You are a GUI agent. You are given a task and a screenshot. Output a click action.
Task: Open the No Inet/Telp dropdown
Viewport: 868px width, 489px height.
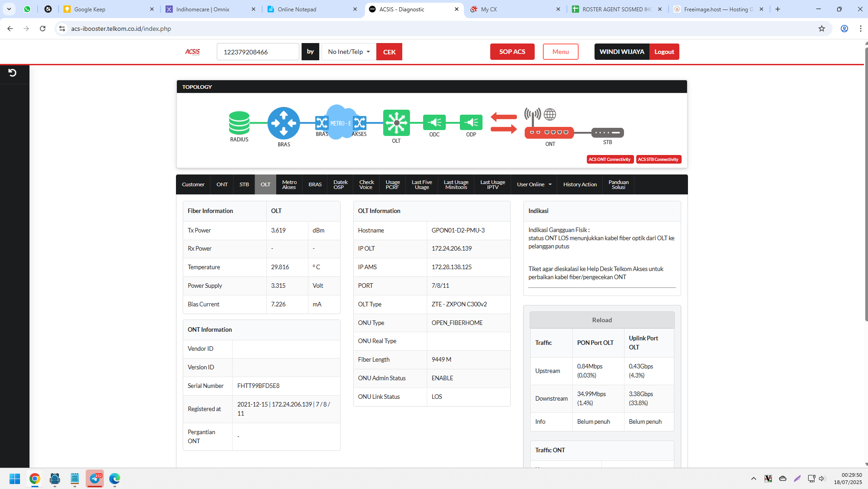(x=349, y=52)
